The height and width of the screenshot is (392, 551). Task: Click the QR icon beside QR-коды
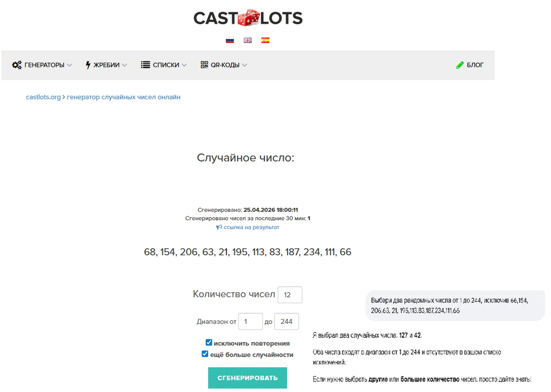(x=204, y=65)
